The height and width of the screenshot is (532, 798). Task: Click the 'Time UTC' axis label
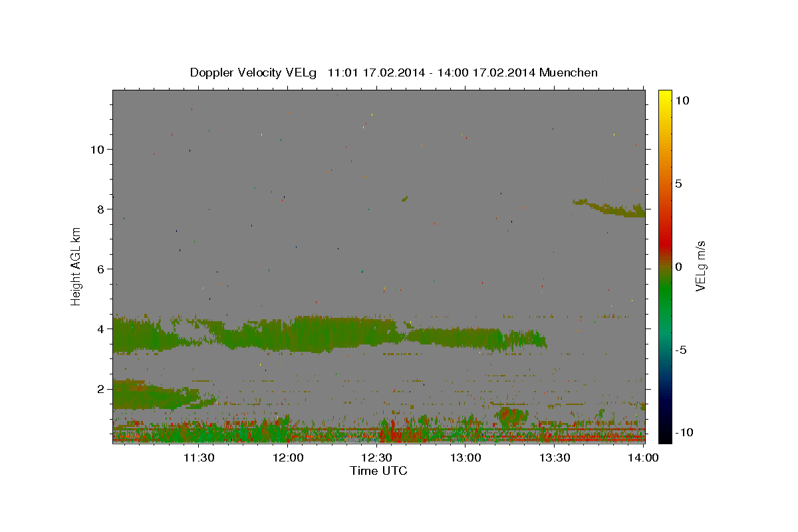378,471
